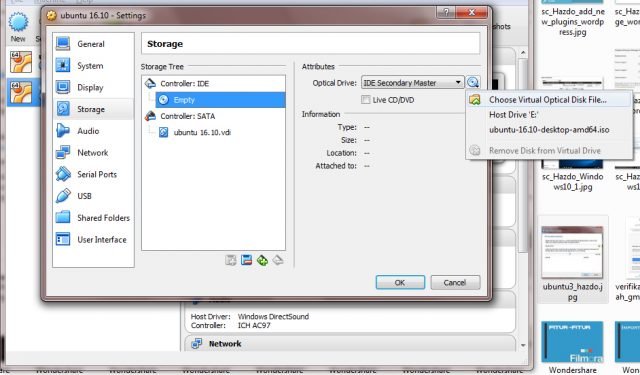Screen dimensions: 640x375
Task: Open the USB settings category
Action: pos(93,196)
